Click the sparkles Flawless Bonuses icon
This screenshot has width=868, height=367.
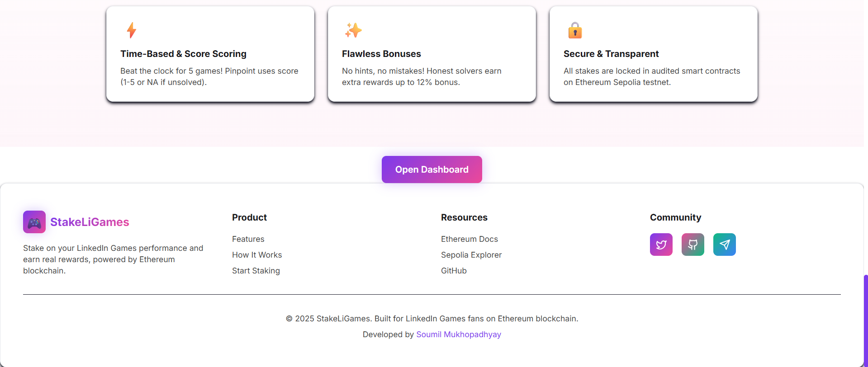(353, 30)
